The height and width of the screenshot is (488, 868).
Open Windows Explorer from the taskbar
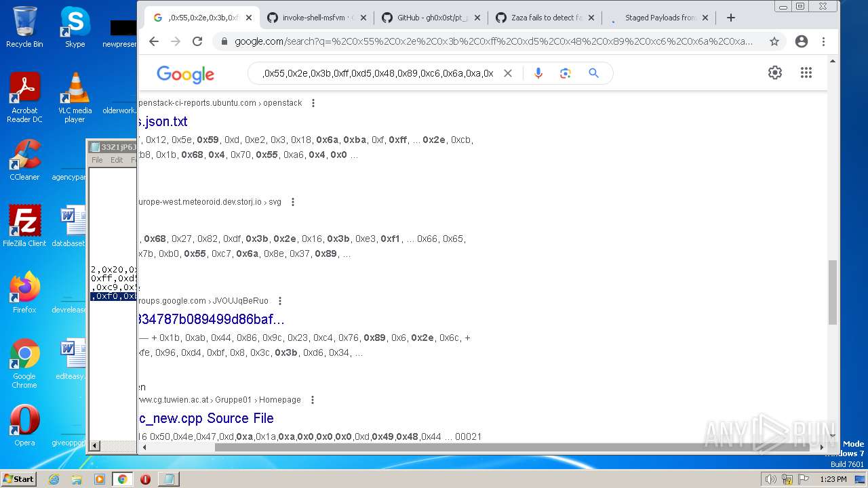click(77, 479)
